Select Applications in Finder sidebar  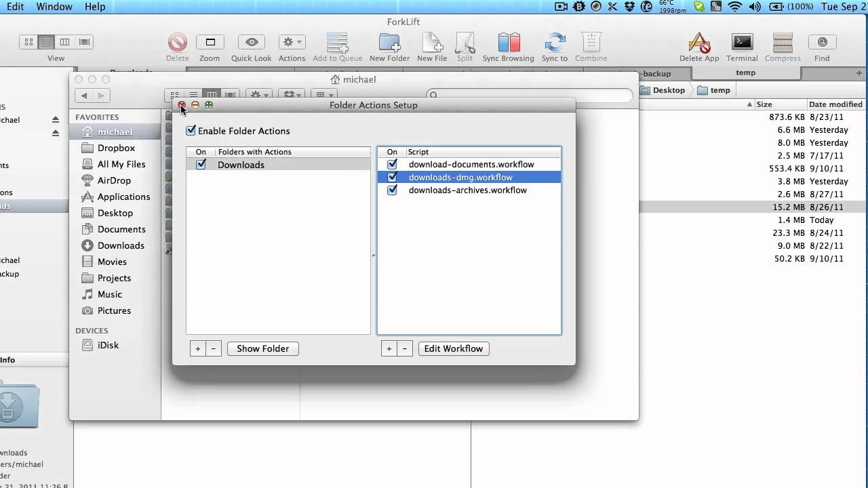[123, 197]
